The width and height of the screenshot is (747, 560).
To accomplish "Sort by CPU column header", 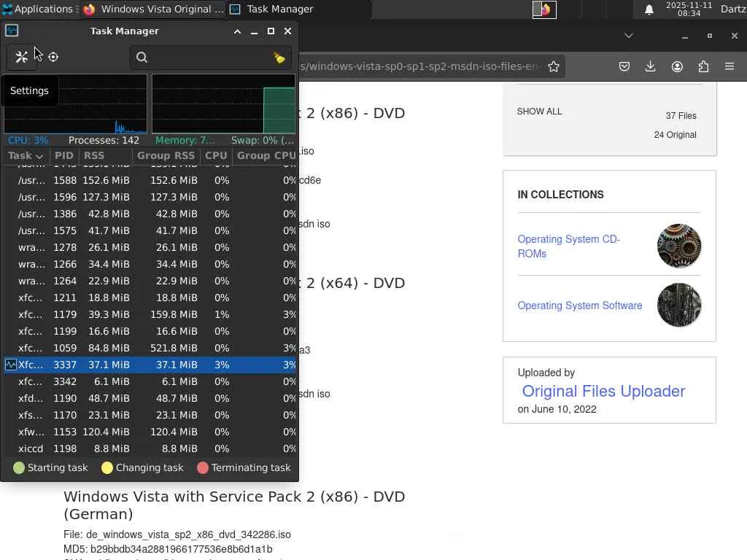I will tap(216, 156).
